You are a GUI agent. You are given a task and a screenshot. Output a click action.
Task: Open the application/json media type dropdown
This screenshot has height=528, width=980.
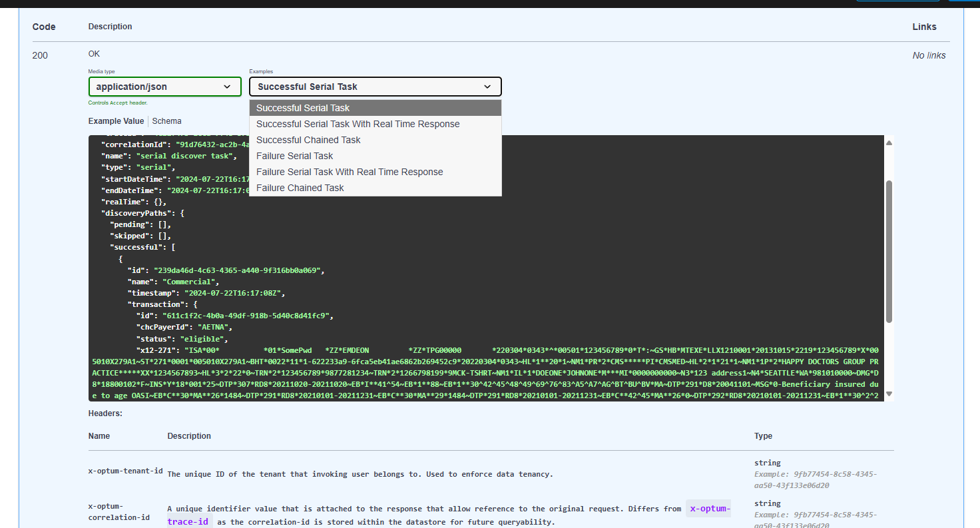pos(164,87)
